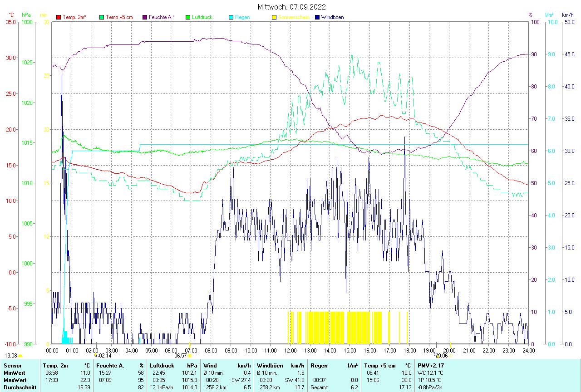This screenshot has height=392, width=581.
Task: Click the MaxWert row label
Action: (x=15, y=380)
